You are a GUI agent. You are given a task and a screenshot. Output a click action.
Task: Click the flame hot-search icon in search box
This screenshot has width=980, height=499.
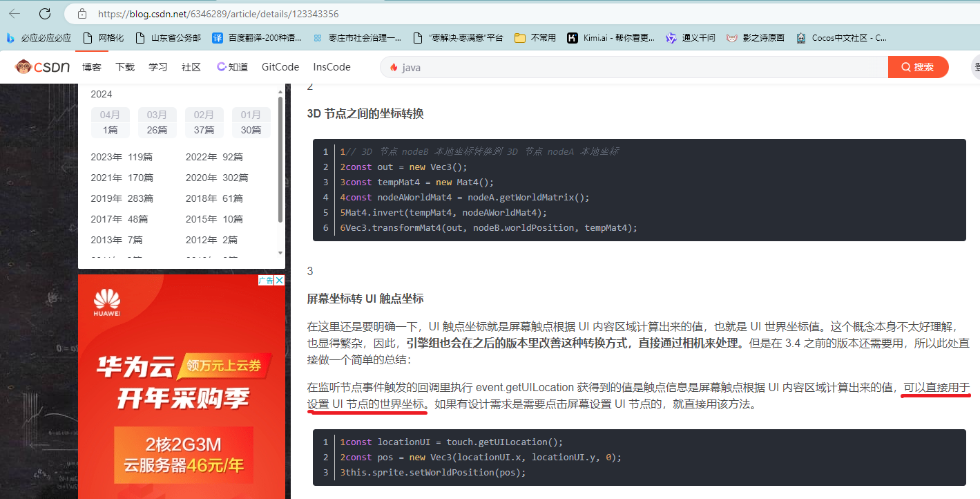pos(394,67)
